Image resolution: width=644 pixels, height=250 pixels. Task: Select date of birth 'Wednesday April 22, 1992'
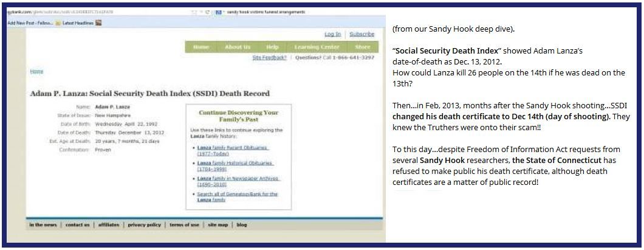[x=126, y=123]
